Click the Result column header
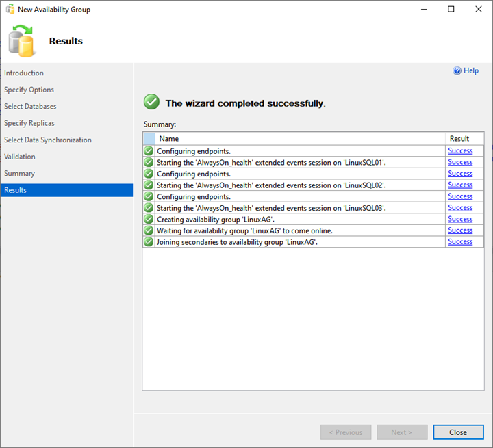Viewport: 493px width, 448px height. pyautogui.click(x=464, y=139)
